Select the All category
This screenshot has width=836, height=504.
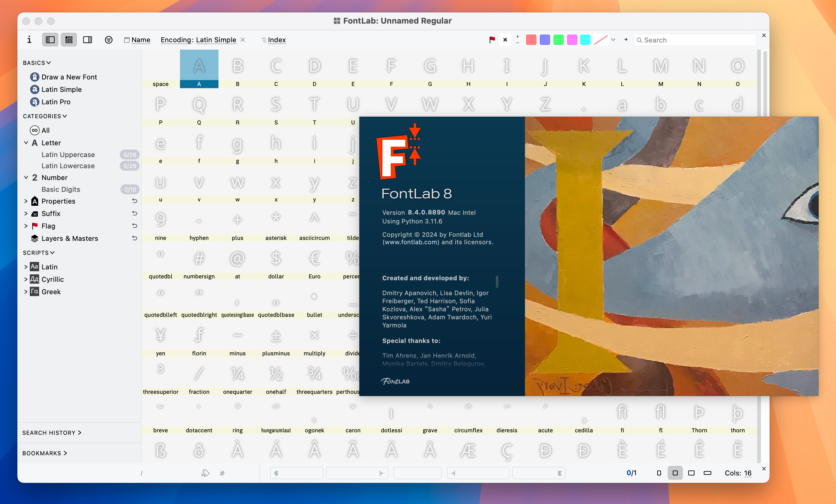40,130
